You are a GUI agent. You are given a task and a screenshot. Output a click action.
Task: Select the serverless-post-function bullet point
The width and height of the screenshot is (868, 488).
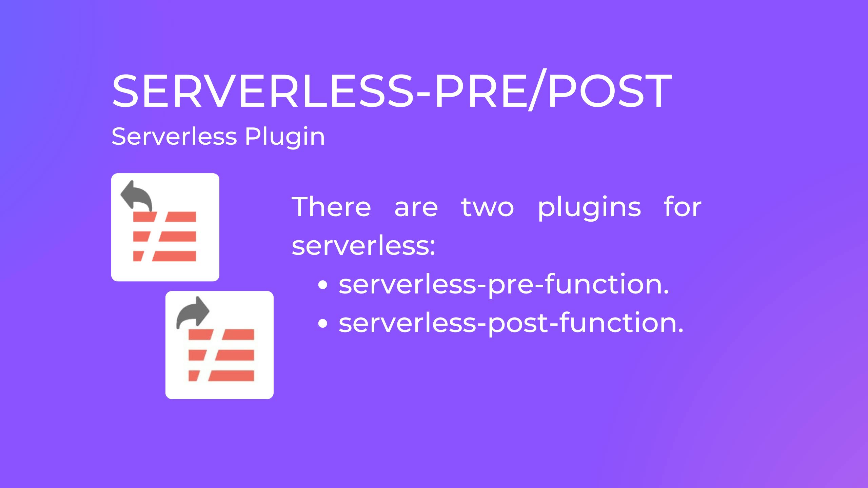pos(501,323)
